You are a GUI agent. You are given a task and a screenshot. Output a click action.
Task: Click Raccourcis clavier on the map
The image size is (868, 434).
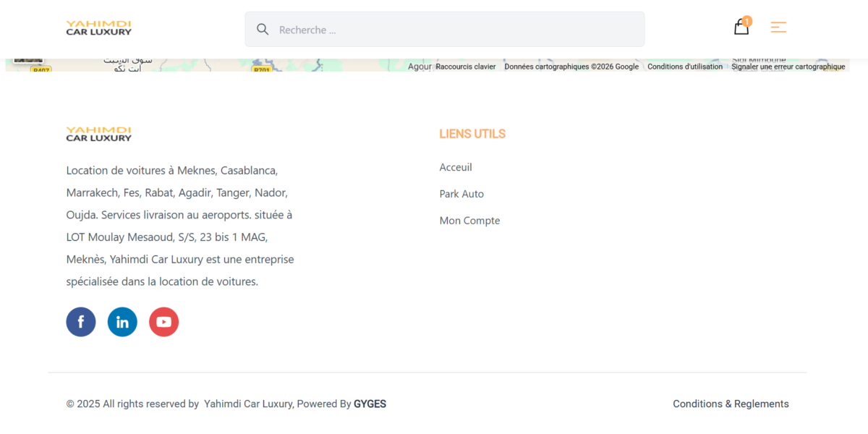pyautogui.click(x=466, y=67)
